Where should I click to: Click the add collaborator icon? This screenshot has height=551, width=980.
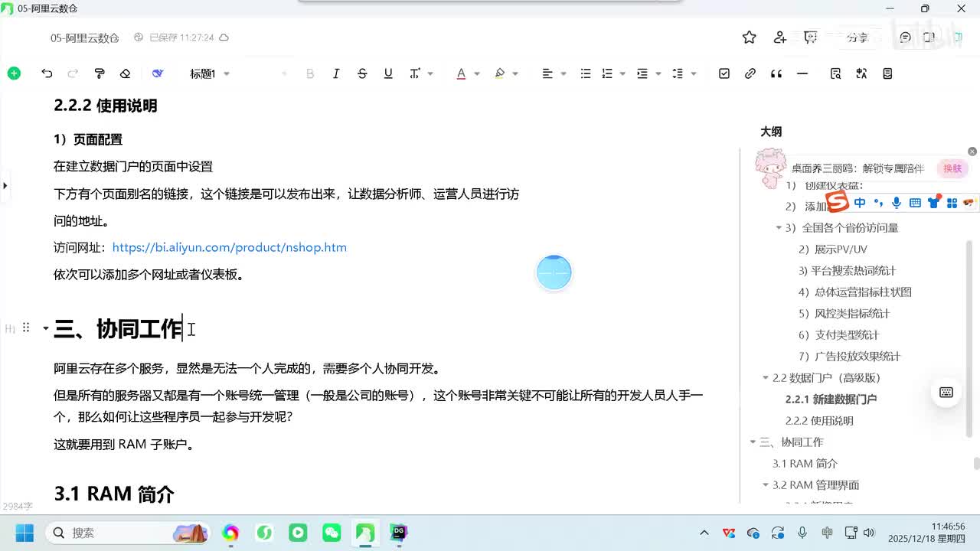(780, 37)
